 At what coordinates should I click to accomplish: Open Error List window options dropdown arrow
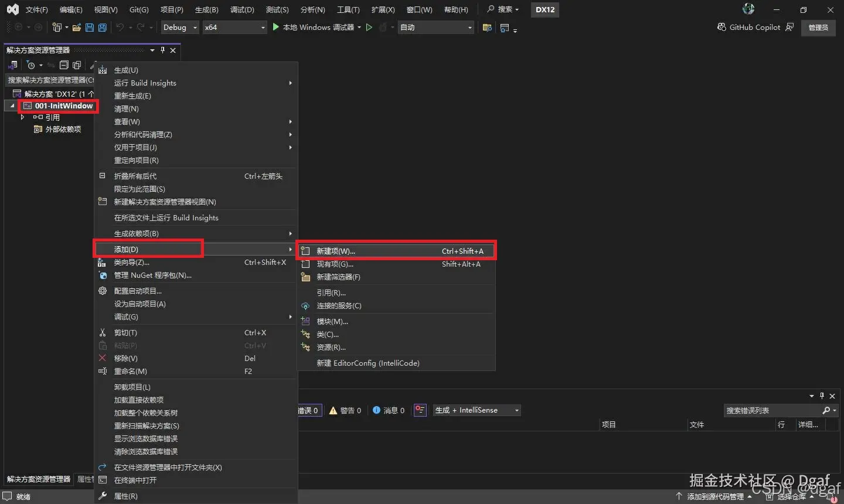(x=811, y=396)
